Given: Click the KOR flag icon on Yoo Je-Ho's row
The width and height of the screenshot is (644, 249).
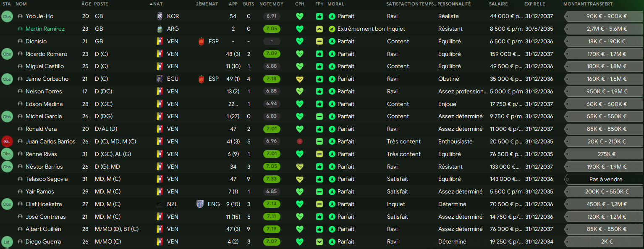Looking at the screenshot, I should pyautogui.click(x=160, y=16).
